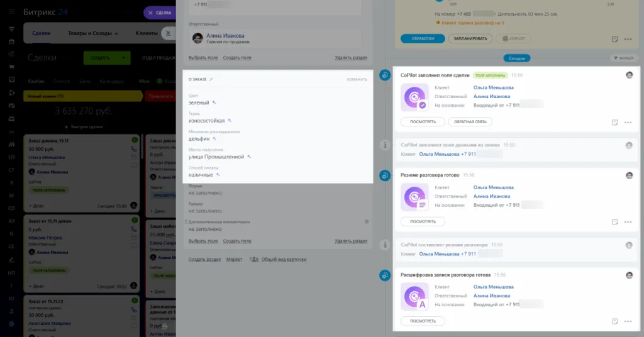
Task: Switch to the Сделки tab
Action: (42, 33)
